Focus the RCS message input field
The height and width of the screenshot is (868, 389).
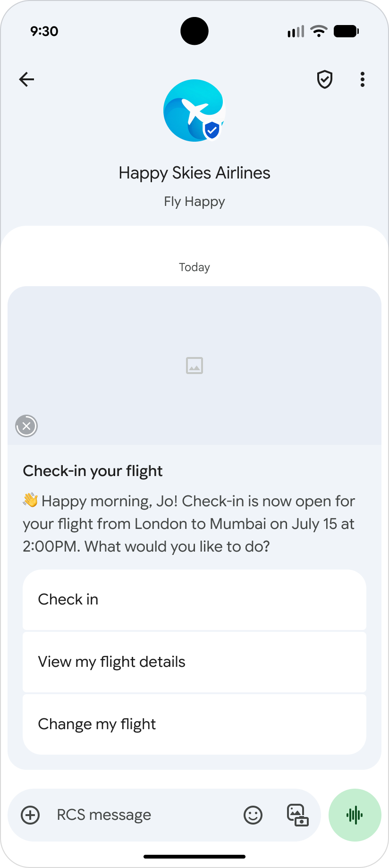[x=142, y=815]
